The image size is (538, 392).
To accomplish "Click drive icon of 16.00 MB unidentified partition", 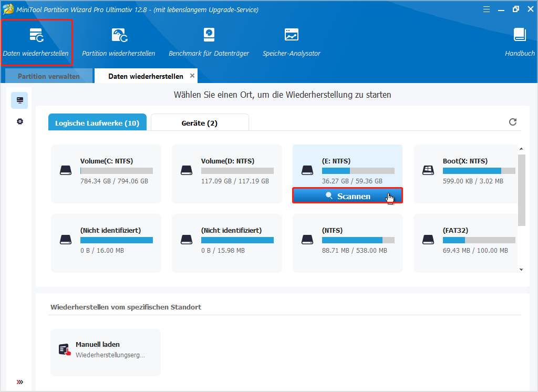I will (66, 240).
